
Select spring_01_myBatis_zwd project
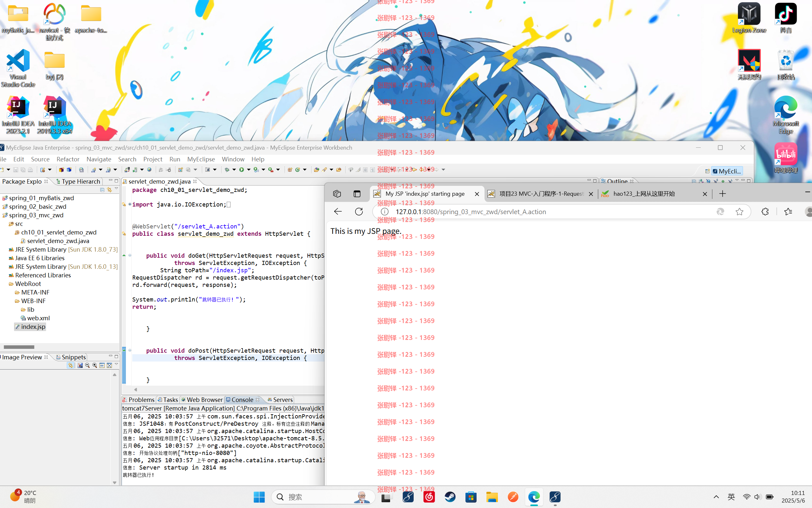click(38, 198)
